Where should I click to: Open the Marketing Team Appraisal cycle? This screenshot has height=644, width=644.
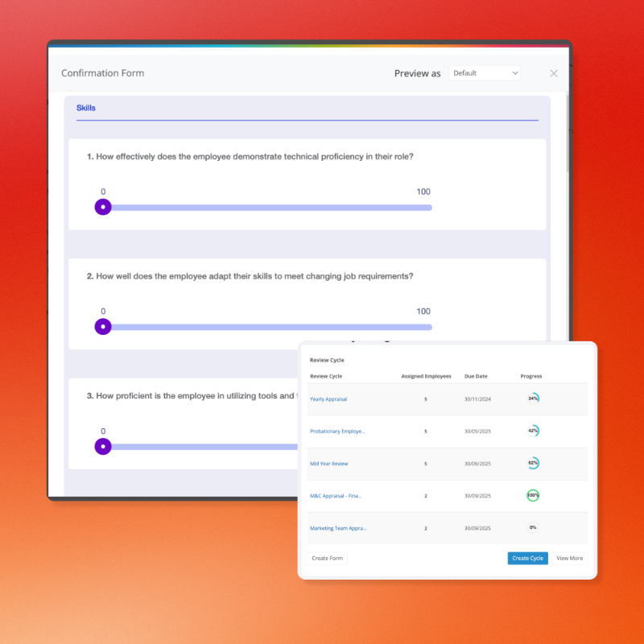pyautogui.click(x=338, y=528)
